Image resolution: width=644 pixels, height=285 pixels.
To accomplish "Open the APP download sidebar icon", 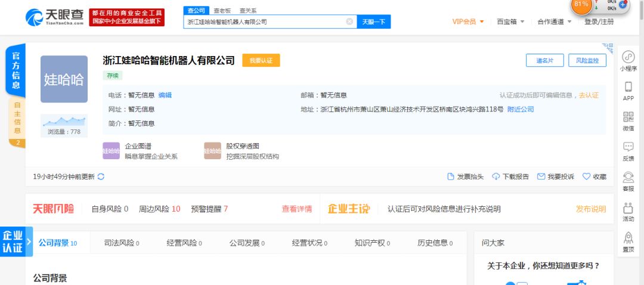I will (x=628, y=91).
